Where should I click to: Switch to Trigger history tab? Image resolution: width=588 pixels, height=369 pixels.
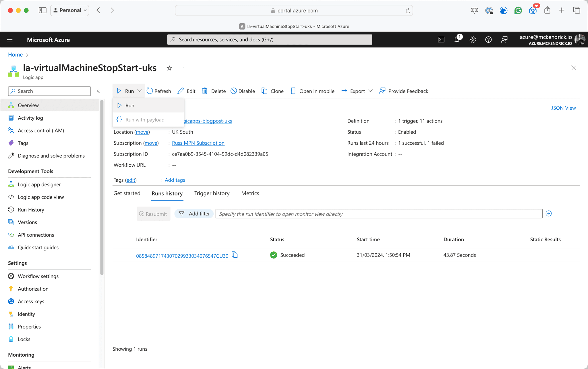212,193
